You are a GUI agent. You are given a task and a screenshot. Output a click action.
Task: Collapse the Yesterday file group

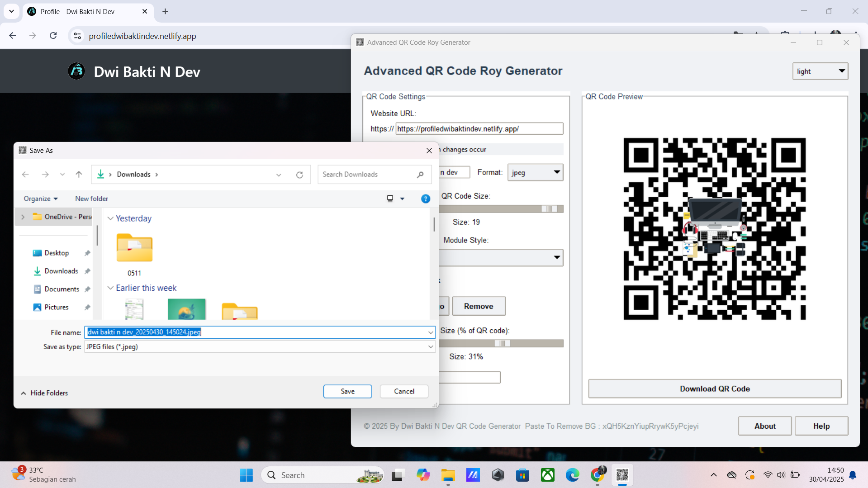[110, 218]
